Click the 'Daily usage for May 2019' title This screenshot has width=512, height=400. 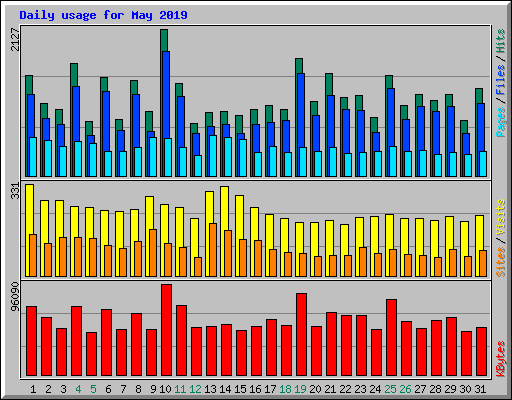point(103,15)
